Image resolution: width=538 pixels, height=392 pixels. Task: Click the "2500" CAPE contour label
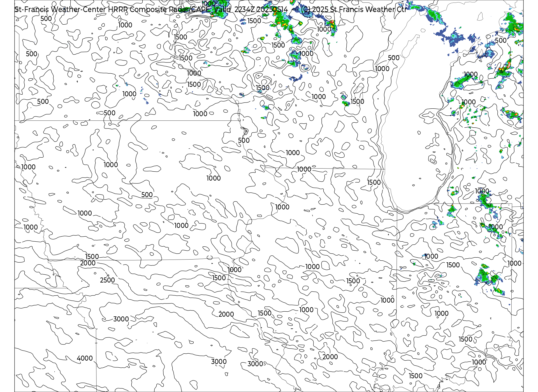(x=107, y=280)
